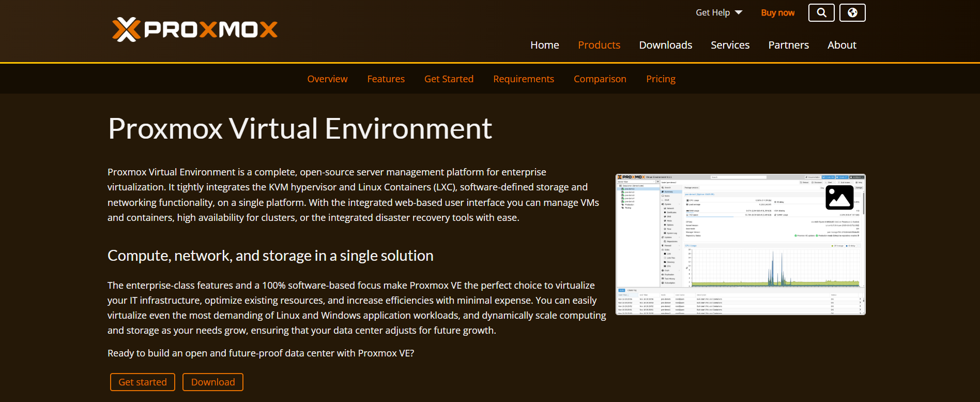This screenshot has width=980, height=402.
Task: Click the Buy now link
Action: pyautogui.click(x=777, y=12)
